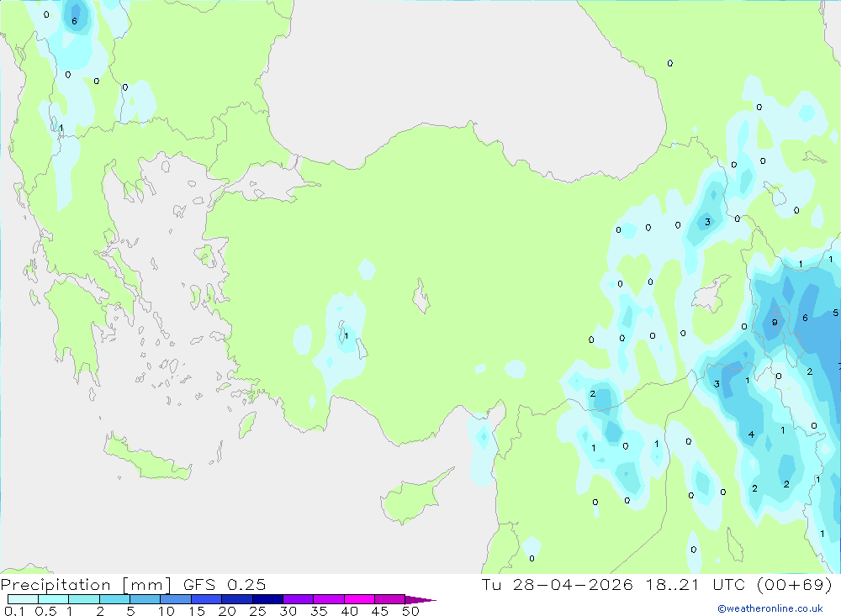
Task: Click the '(00+69)' forecast offset text
Action: pos(795,584)
